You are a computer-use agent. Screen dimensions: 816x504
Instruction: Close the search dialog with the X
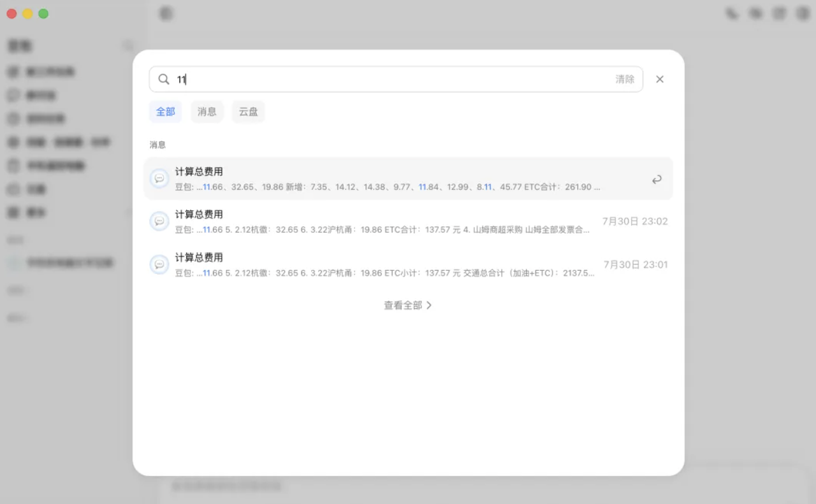click(x=660, y=79)
